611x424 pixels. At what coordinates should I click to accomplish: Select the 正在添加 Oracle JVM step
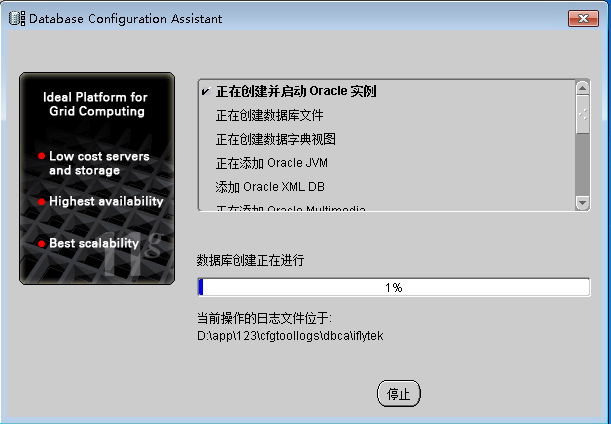[x=272, y=163]
